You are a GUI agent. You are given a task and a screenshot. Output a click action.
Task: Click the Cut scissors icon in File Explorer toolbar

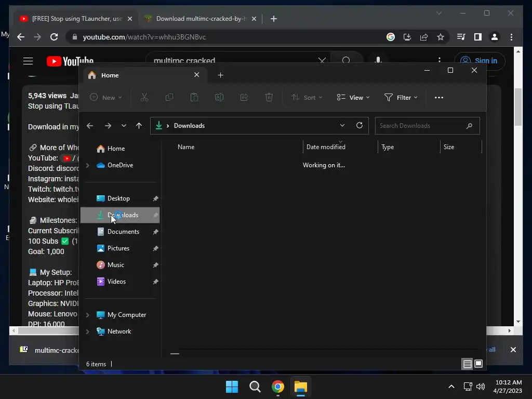click(x=144, y=97)
